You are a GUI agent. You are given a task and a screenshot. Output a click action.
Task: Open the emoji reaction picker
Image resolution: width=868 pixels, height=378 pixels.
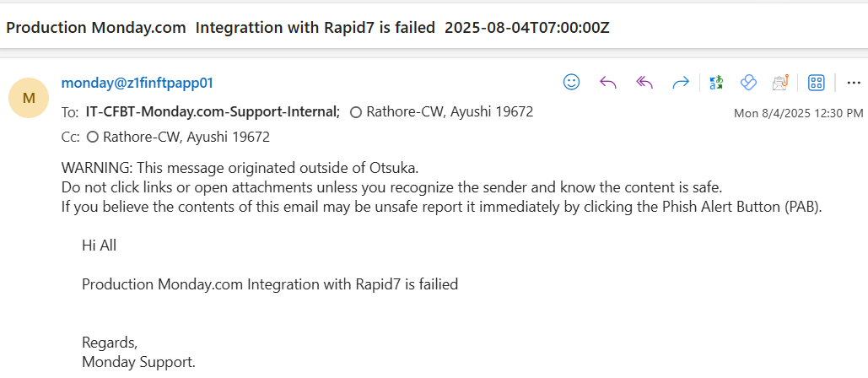(572, 82)
